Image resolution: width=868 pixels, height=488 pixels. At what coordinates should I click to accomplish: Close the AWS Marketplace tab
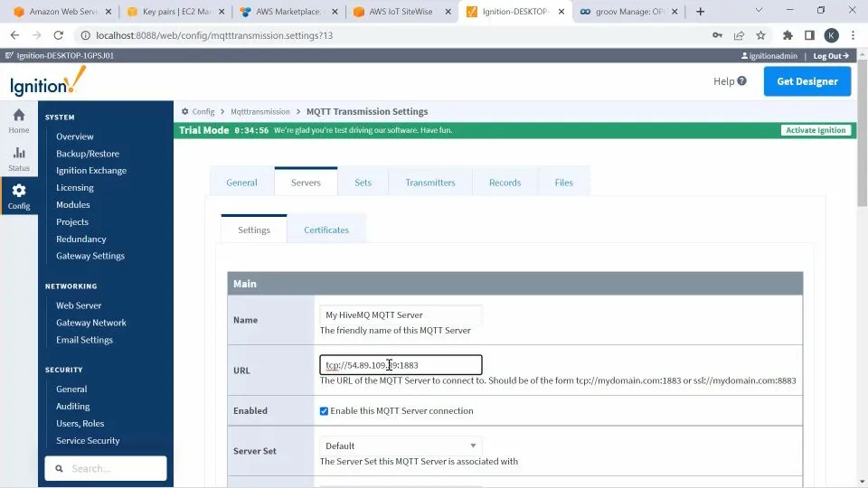point(335,12)
